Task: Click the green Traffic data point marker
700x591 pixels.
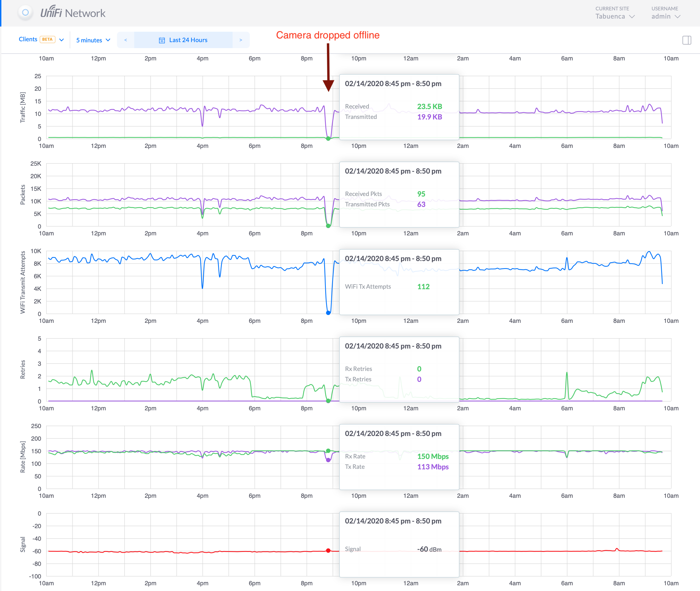Action: click(x=328, y=139)
